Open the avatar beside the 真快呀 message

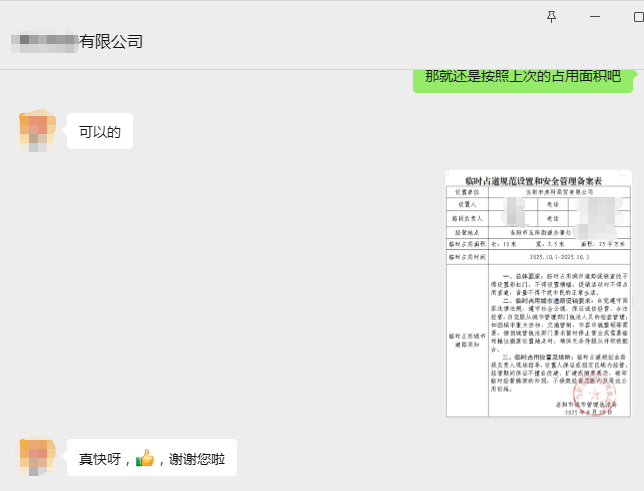37,456
